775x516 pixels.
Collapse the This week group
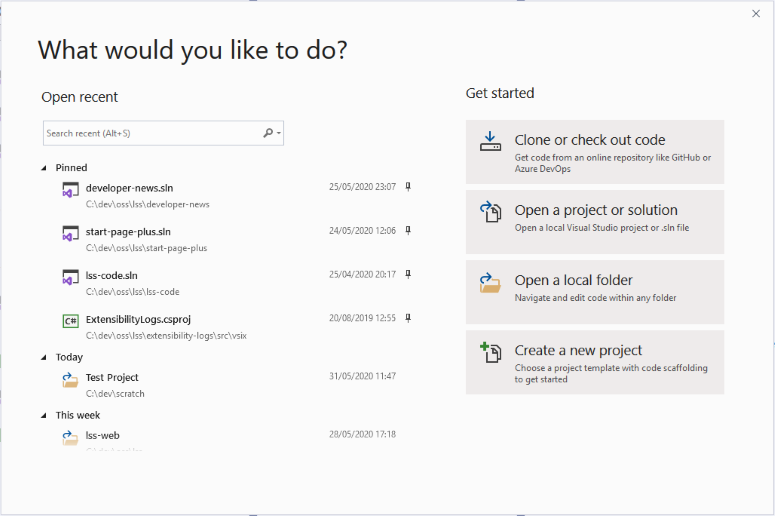point(44,416)
